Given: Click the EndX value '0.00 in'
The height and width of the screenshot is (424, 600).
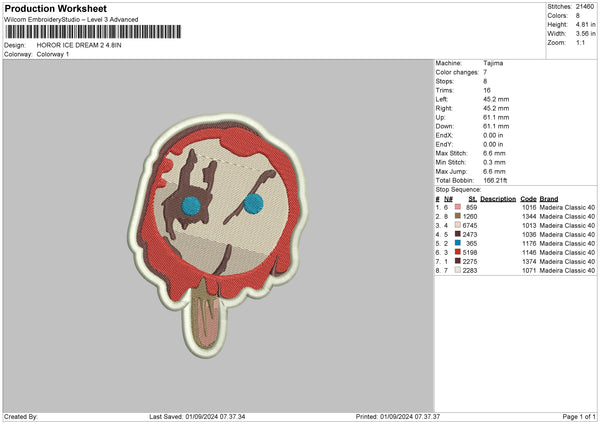Looking at the screenshot, I should click(493, 135).
